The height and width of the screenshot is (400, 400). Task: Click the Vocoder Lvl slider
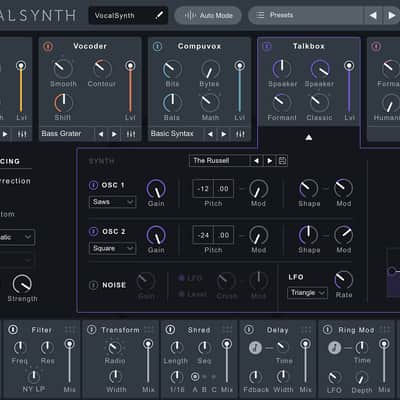coord(130,87)
